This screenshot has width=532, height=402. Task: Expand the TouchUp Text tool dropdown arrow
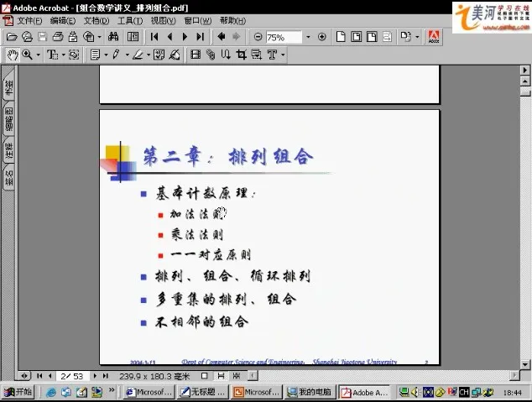283,55
